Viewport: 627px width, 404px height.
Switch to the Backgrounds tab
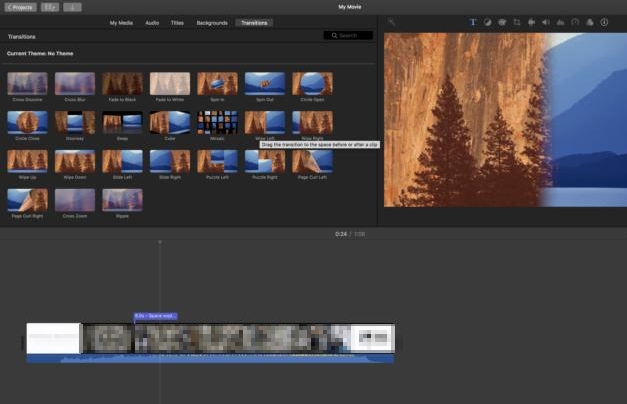tap(212, 23)
